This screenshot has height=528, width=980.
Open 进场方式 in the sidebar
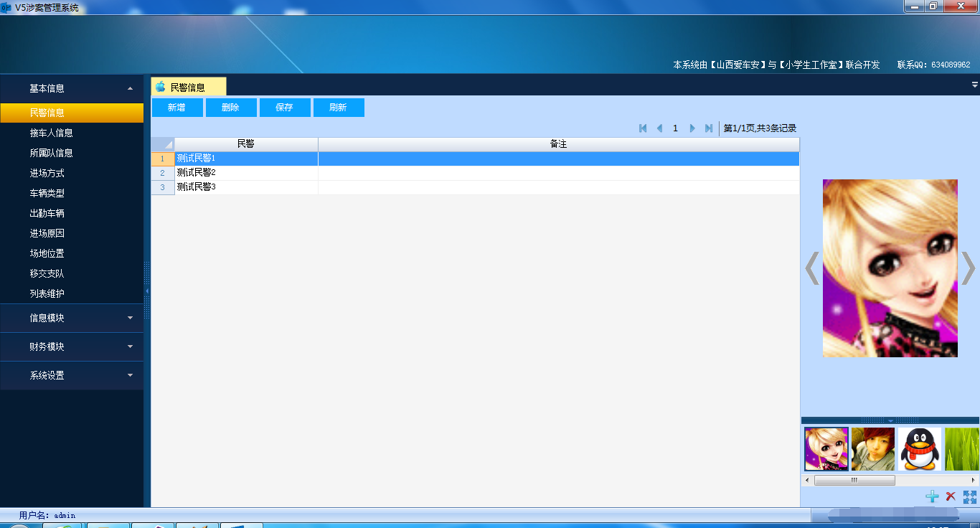72,173
